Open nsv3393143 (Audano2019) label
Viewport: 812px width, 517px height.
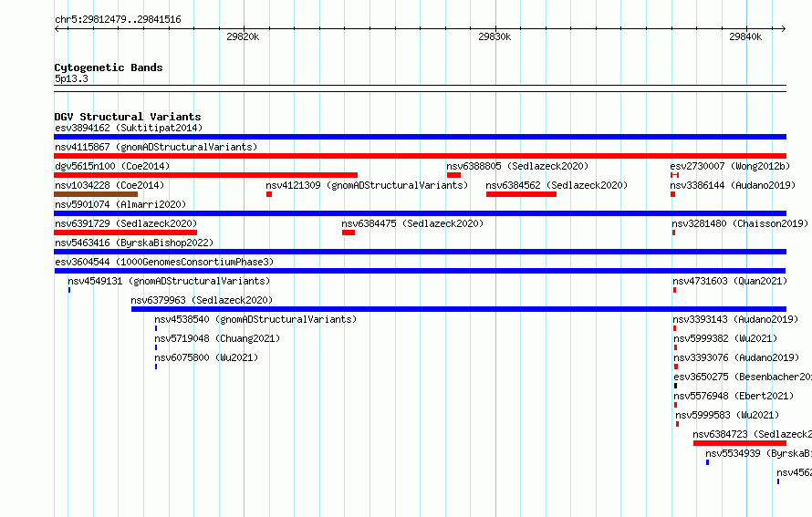[736, 319]
